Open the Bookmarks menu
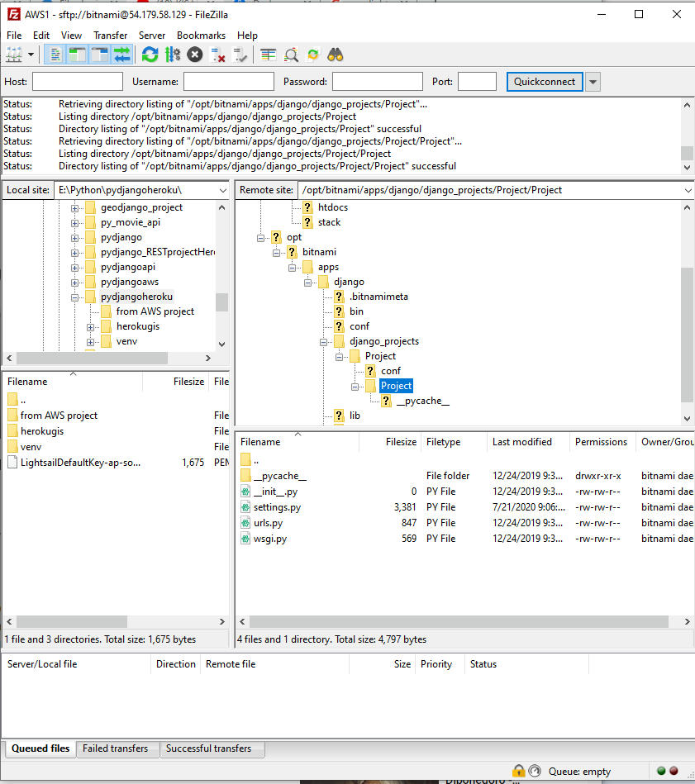 pyautogui.click(x=201, y=36)
